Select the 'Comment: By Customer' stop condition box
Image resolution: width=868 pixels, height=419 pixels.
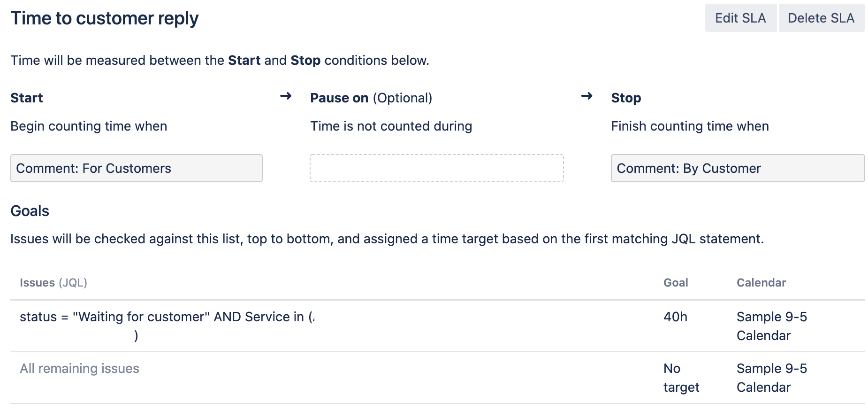pyautogui.click(x=738, y=168)
